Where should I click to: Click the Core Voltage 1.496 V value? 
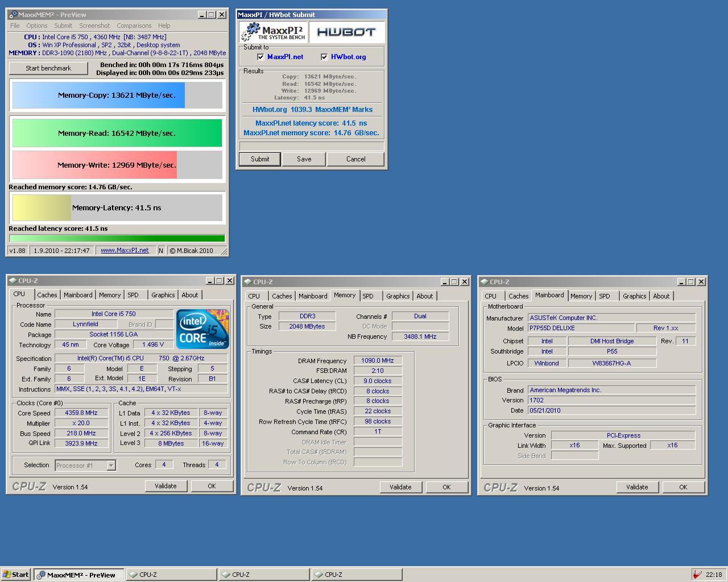pos(154,344)
